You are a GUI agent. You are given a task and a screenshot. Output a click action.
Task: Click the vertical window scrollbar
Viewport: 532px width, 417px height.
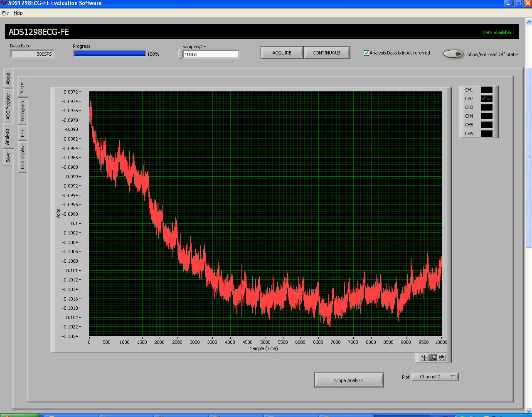[529, 158]
